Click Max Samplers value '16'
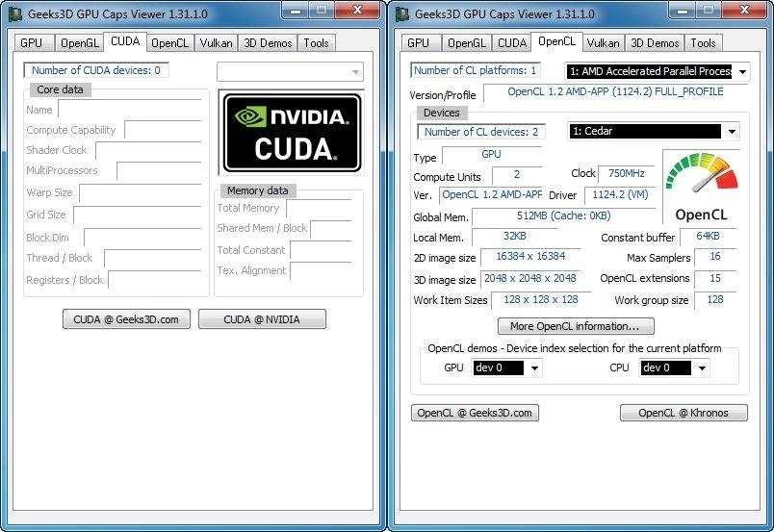The height and width of the screenshot is (532, 774). (x=715, y=257)
